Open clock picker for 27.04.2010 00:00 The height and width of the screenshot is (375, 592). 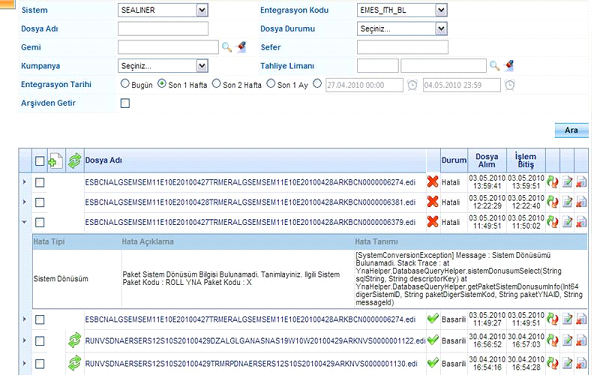412,85
